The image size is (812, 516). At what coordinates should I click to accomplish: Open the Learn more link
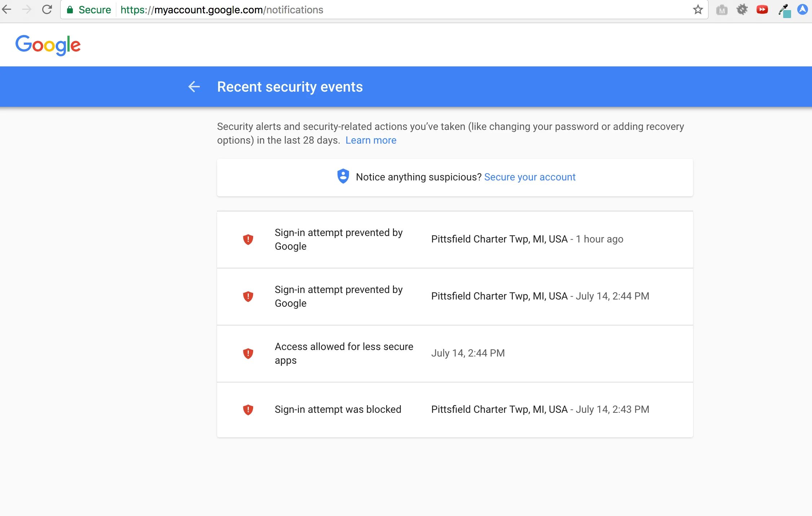pos(371,140)
